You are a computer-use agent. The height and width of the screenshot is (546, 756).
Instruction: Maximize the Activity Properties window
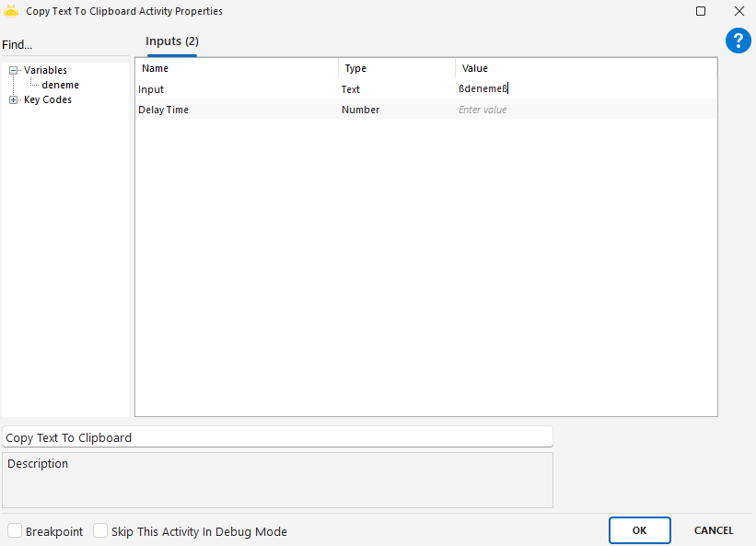(x=701, y=11)
